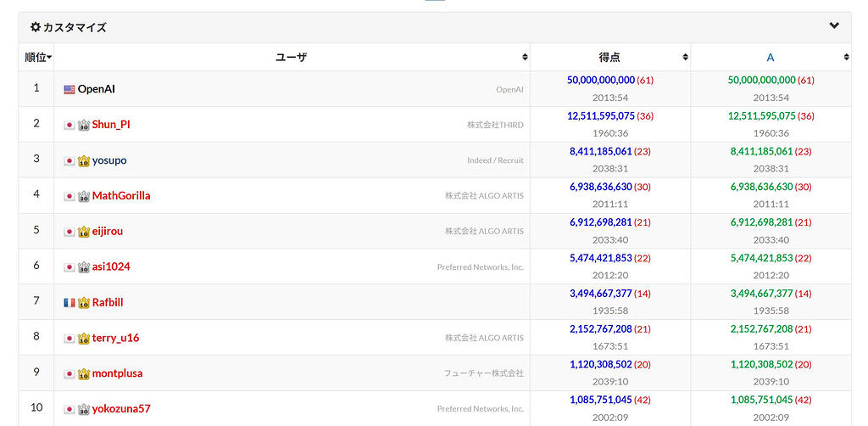Click silver crown icon beside asi1024
Viewport: 868px width, 426px height.
click(x=84, y=267)
